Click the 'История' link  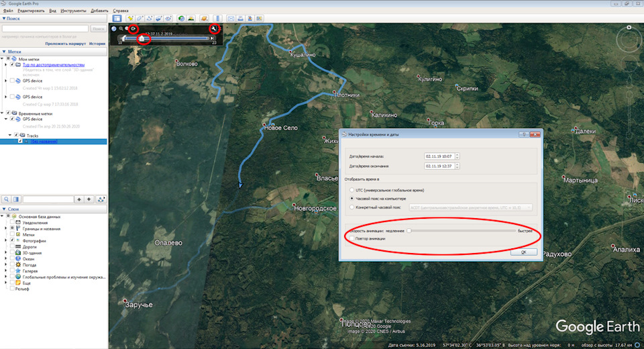97,44
